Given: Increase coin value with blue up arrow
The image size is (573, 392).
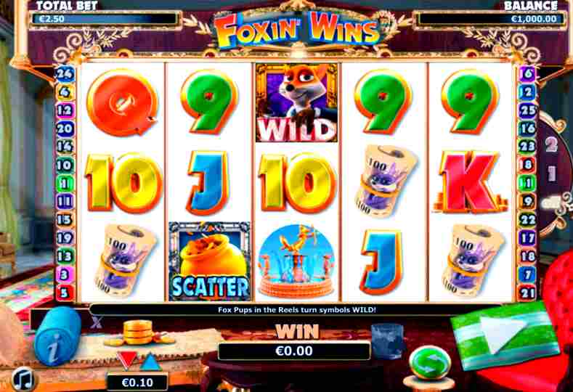Looking at the screenshot, I should (151, 362).
